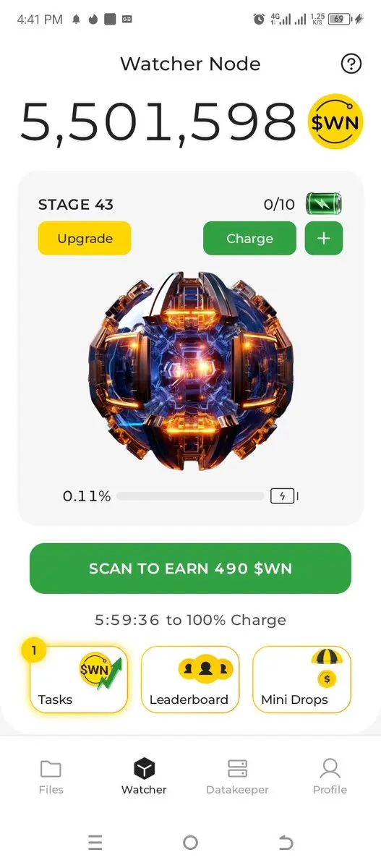Select the Watcher tab
The image size is (381, 868).
coord(144,777)
